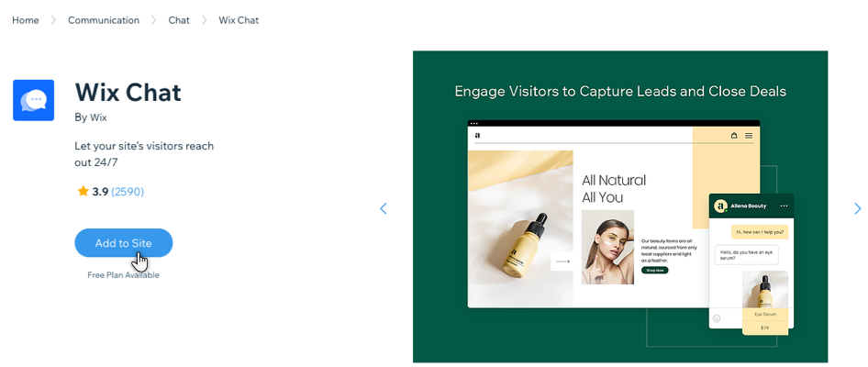Open the three-dots menu in Allena Beauty chat
The width and height of the screenshot is (868, 367).
[x=784, y=206]
